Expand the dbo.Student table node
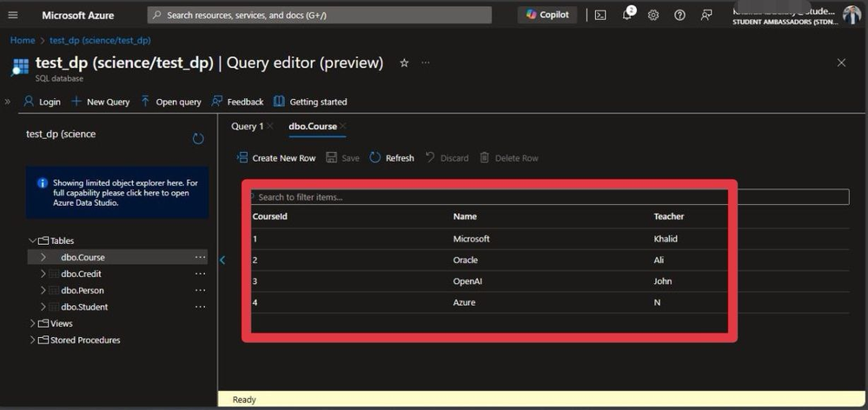The image size is (868, 410). pyautogui.click(x=43, y=307)
